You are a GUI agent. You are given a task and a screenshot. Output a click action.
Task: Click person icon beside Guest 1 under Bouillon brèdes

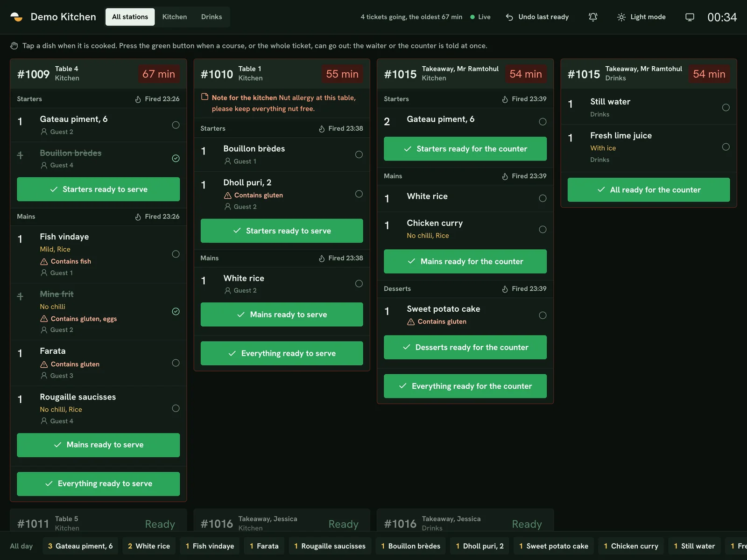pos(228,161)
